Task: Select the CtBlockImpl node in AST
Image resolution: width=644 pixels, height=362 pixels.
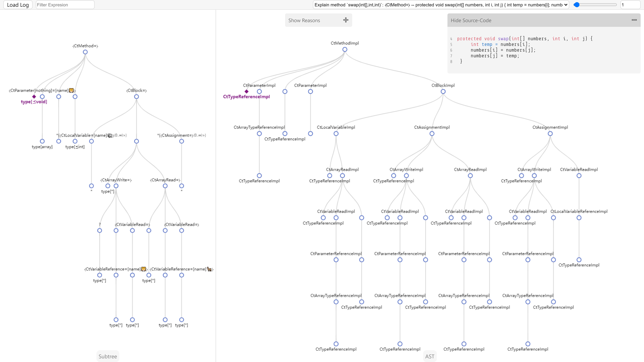Action: pyautogui.click(x=443, y=91)
